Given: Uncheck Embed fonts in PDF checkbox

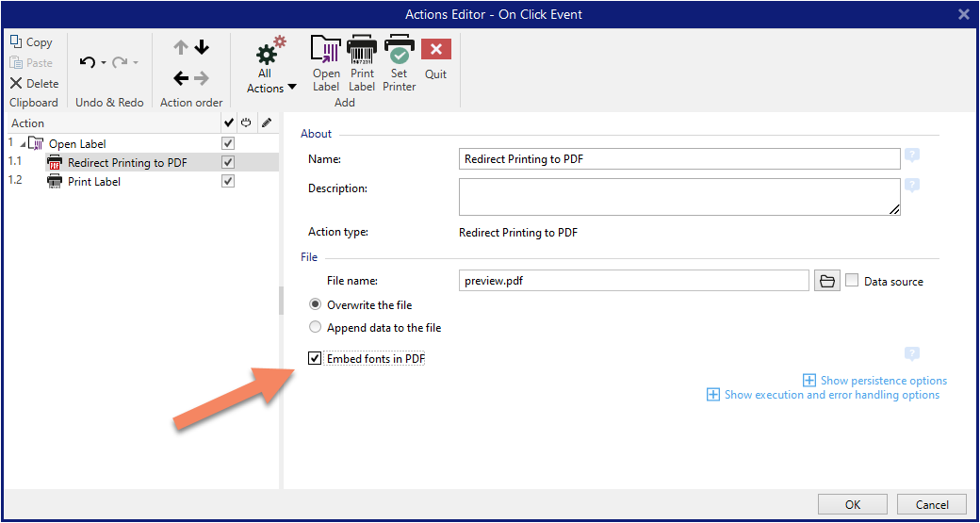Looking at the screenshot, I should pyautogui.click(x=315, y=359).
